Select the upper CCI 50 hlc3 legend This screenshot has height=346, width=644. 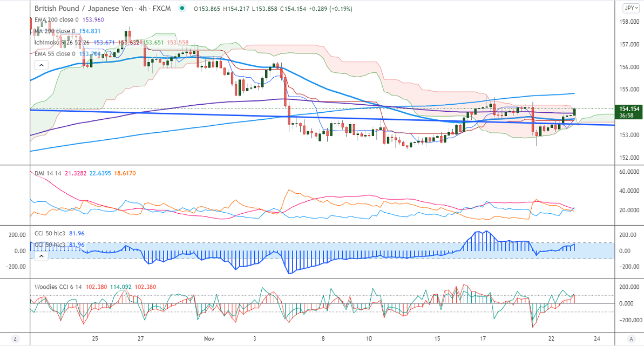click(50, 233)
